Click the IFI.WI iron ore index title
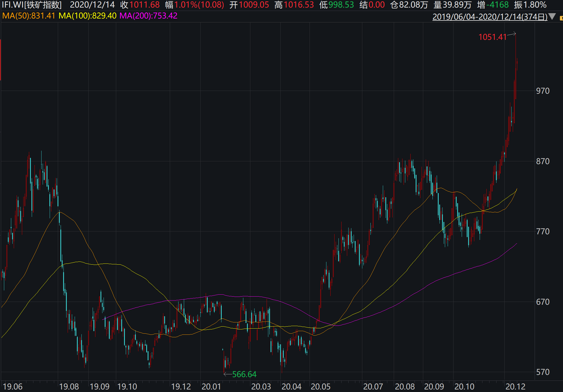Viewport: 563px width, 392px height. (x=32, y=5)
